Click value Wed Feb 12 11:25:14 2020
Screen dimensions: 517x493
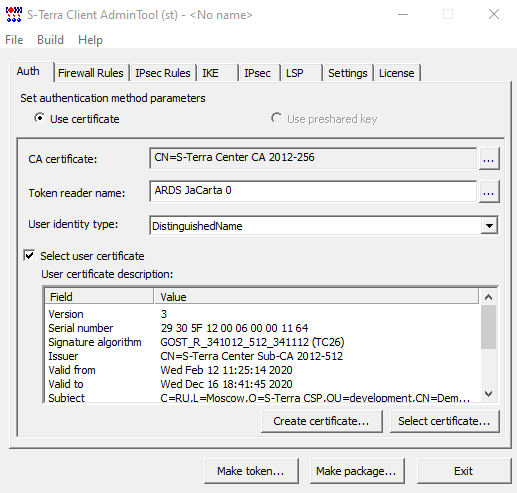coord(226,370)
